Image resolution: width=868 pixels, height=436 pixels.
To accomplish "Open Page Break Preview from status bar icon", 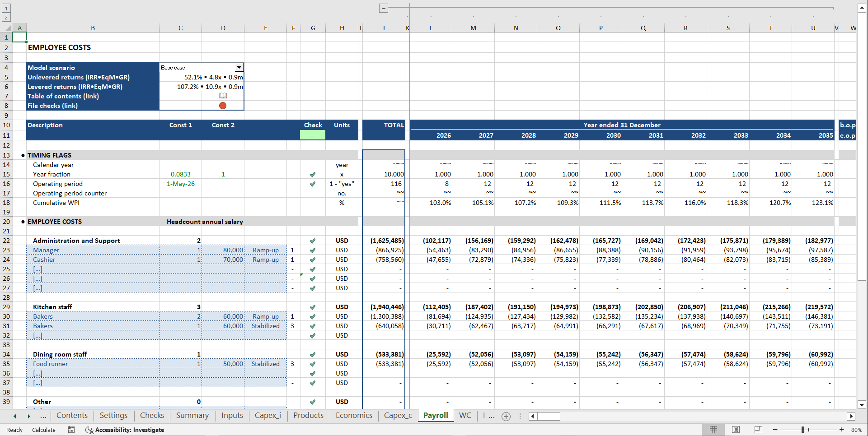I will point(758,429).
